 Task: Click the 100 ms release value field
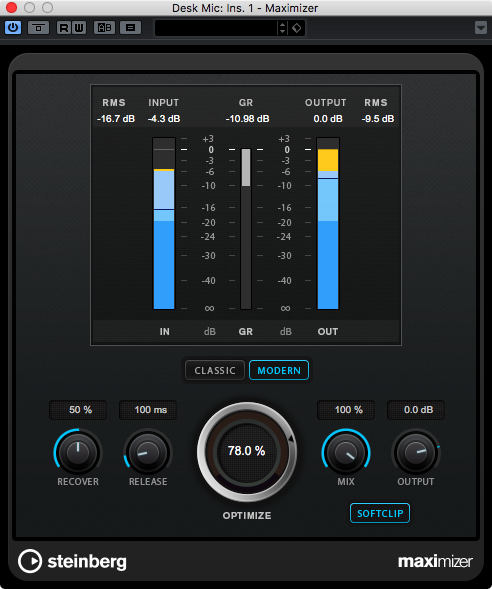click(x=148, y=410)
